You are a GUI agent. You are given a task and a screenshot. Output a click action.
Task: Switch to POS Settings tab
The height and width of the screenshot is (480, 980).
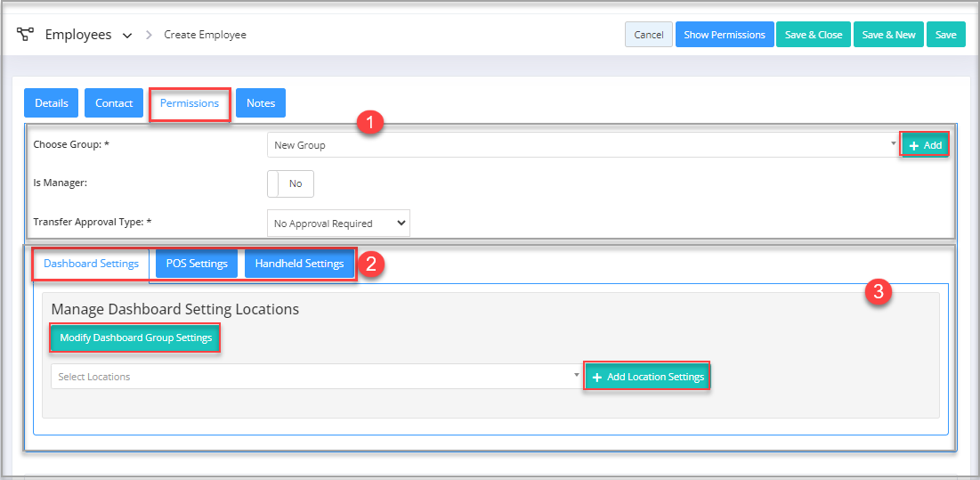click(197, 264)
